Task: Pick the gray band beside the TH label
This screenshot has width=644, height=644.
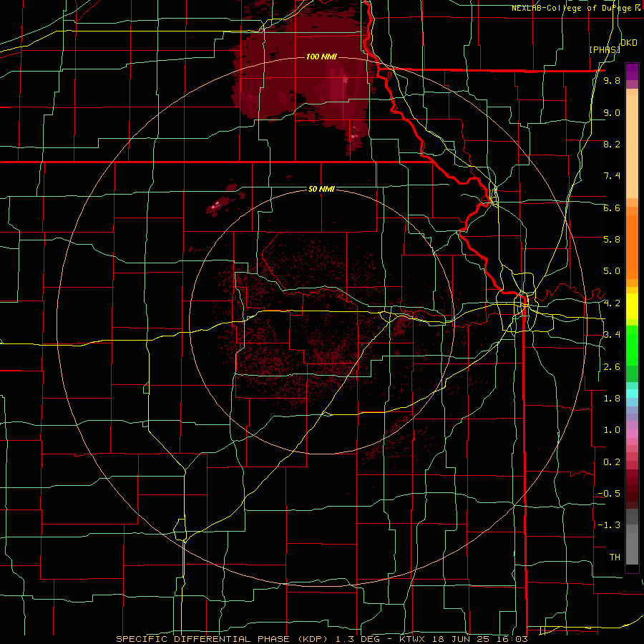Action: 632,548
